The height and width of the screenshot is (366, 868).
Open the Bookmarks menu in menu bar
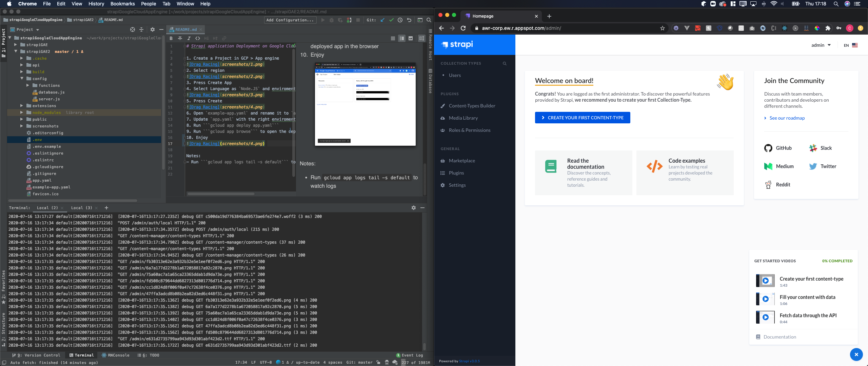[122, 4]
